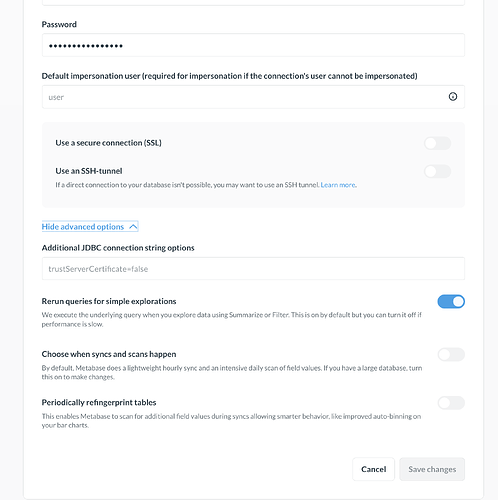Click the "Periodically refingerprint tables" heading text
Viewport: 498px width, 500px height.
click(99, 403)
